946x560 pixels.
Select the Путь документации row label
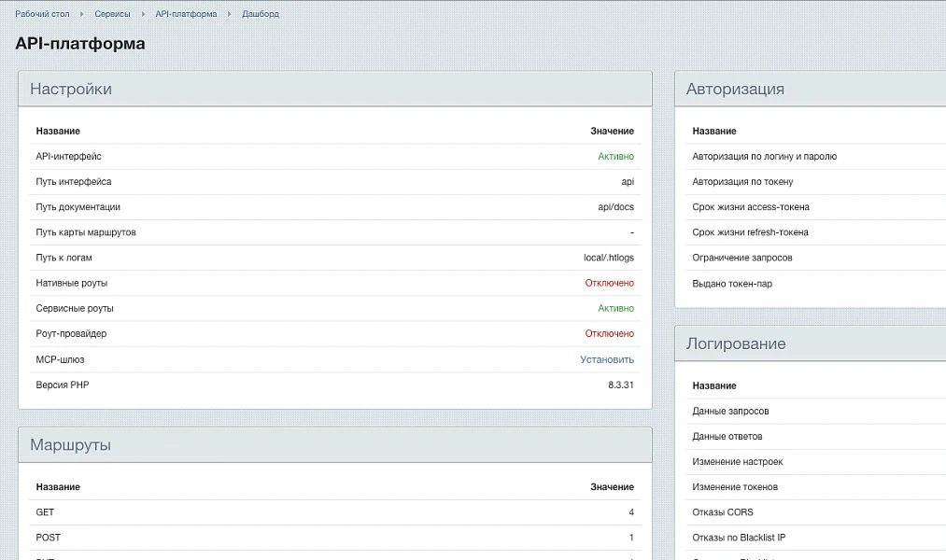78,207
